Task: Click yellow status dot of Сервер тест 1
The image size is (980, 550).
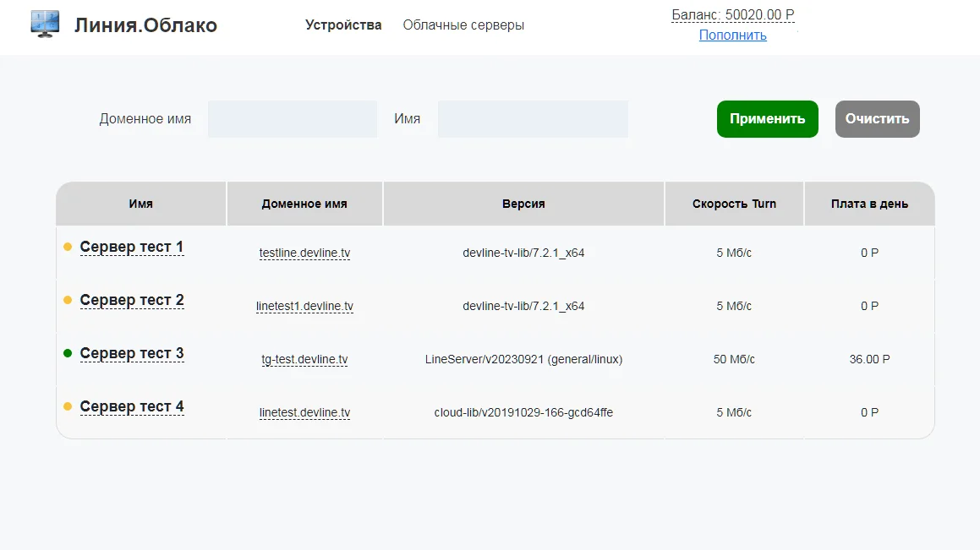Action: pos(68,248)
